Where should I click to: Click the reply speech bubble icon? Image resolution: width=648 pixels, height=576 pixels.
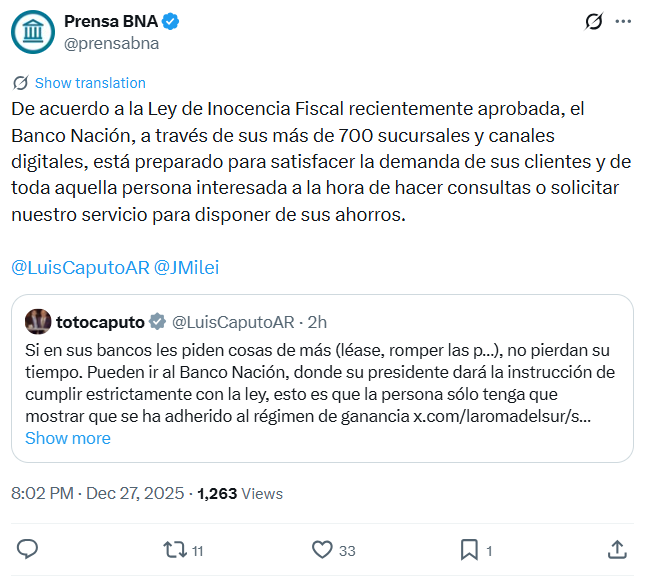coord(28,549)
